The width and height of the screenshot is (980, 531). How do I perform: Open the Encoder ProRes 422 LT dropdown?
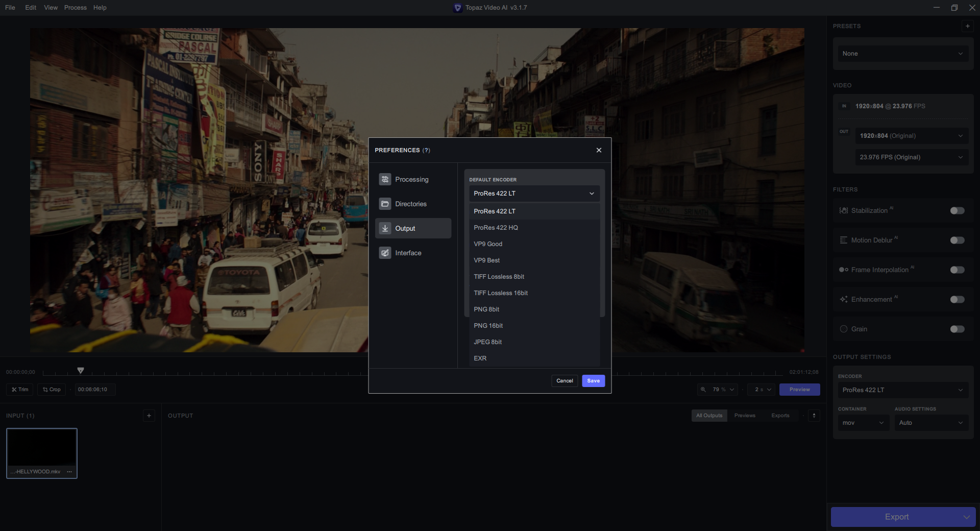[902, 390]
